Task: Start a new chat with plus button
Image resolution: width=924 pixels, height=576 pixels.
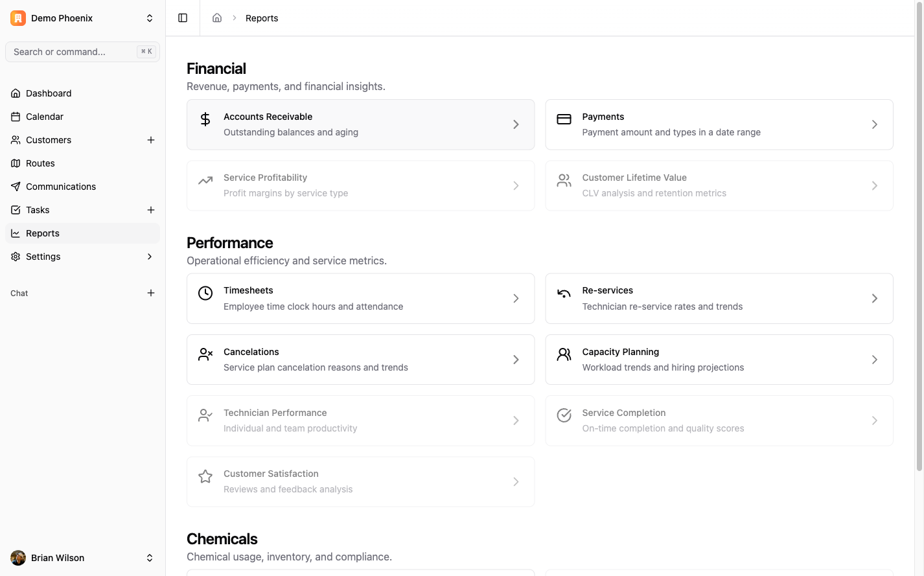Action: [x=151, y=293]
